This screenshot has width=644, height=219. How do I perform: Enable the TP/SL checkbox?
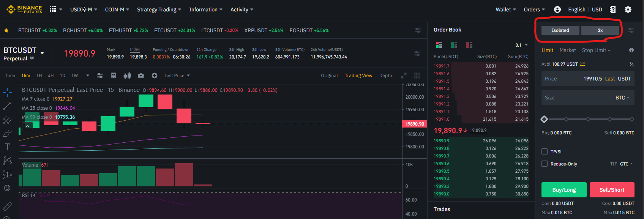[545, 152]
